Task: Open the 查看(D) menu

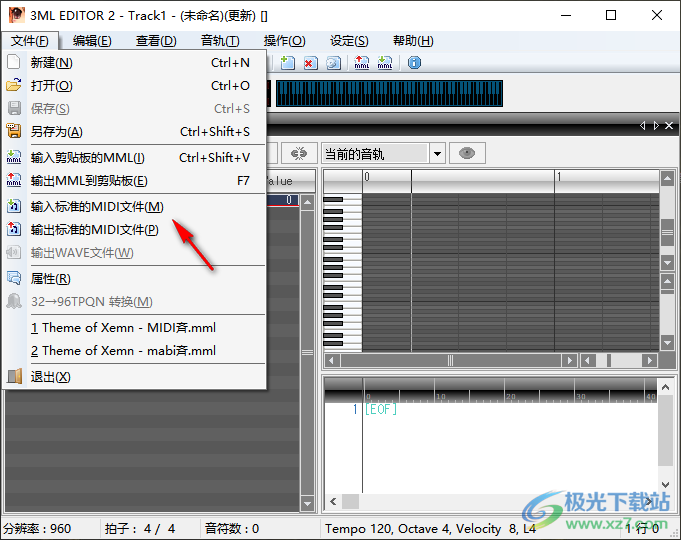Action: pyautogui.click(x=156, y=41)
